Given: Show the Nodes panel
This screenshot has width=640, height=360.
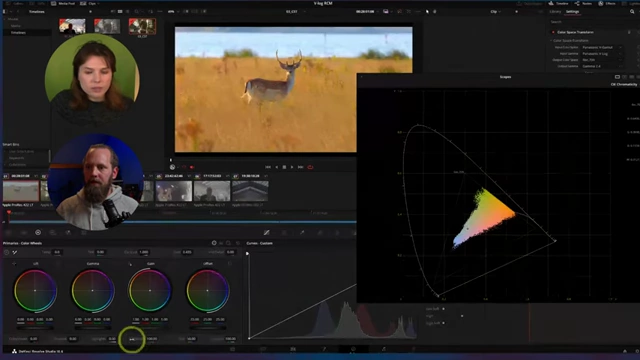Looking at the screenshot, I should tap(584, 3).
